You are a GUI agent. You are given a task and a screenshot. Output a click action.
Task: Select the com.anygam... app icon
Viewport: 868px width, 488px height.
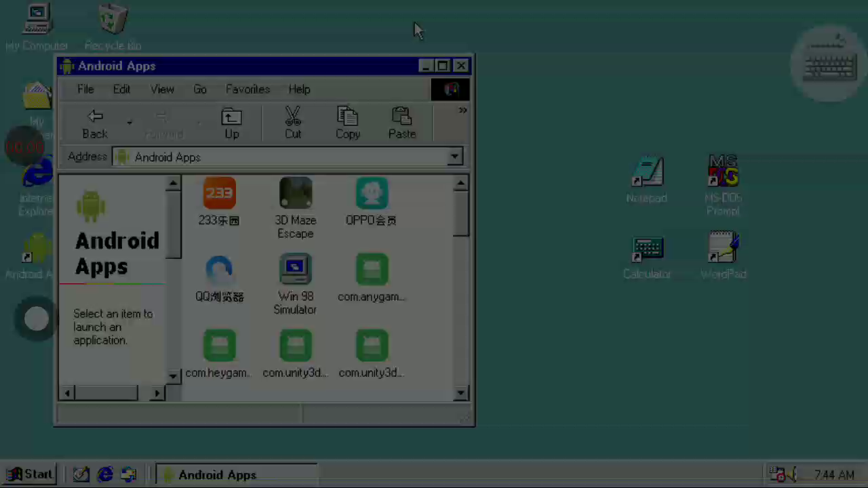point(372,270)
